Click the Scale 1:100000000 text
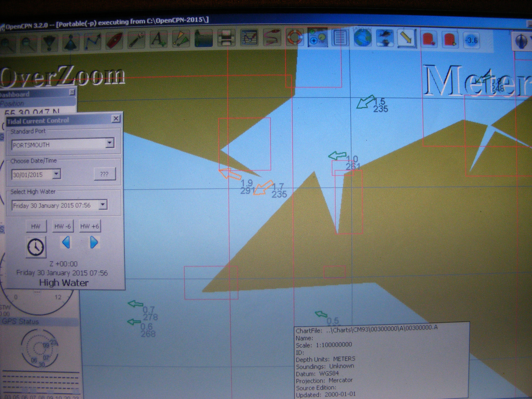 click(324, 345)
